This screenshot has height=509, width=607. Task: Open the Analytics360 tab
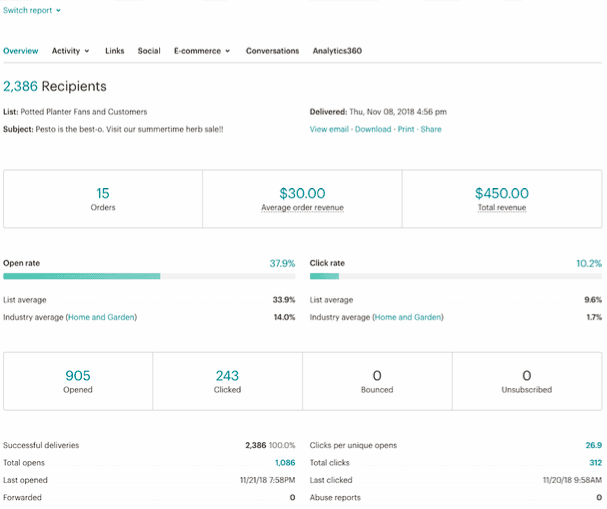pos(337,51)
